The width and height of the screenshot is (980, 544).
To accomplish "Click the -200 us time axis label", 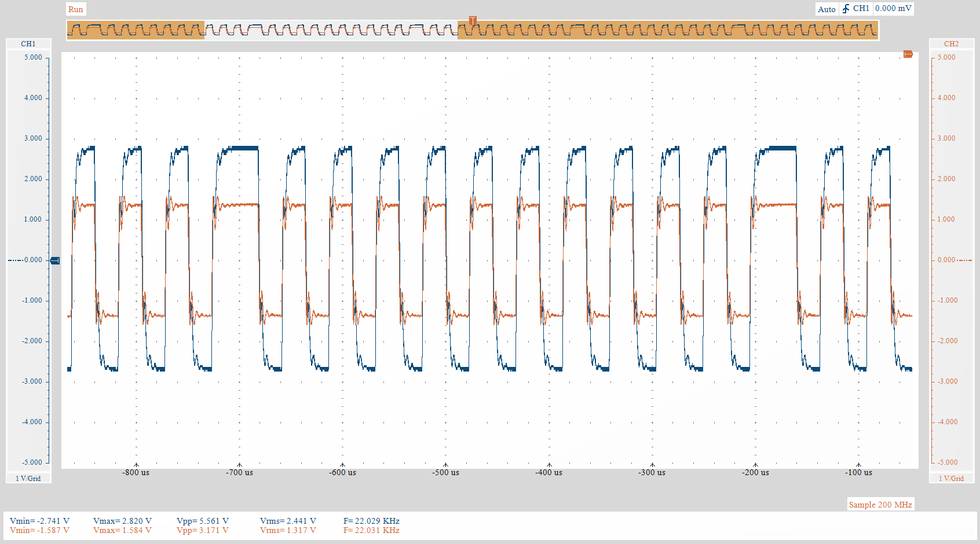I will pos(755,473).
